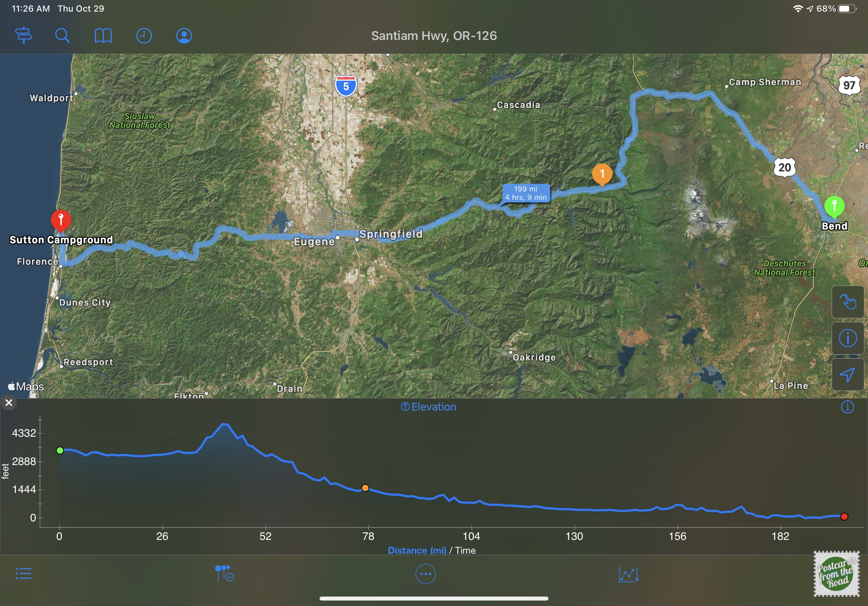Open the more options ellipsis button

coord(425,574)
